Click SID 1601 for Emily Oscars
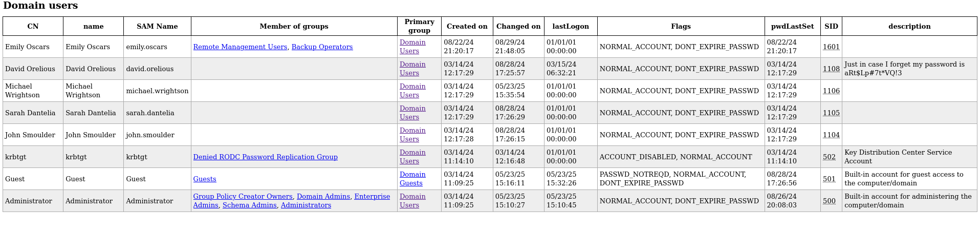Viewport: 980px width, 232px height. point(831,47)
